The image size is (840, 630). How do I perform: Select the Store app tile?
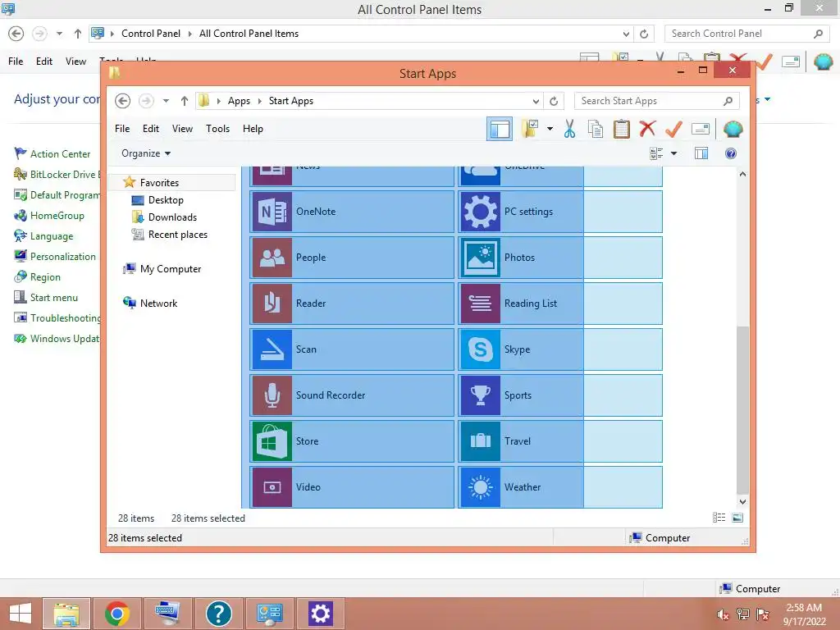point(351,441)
